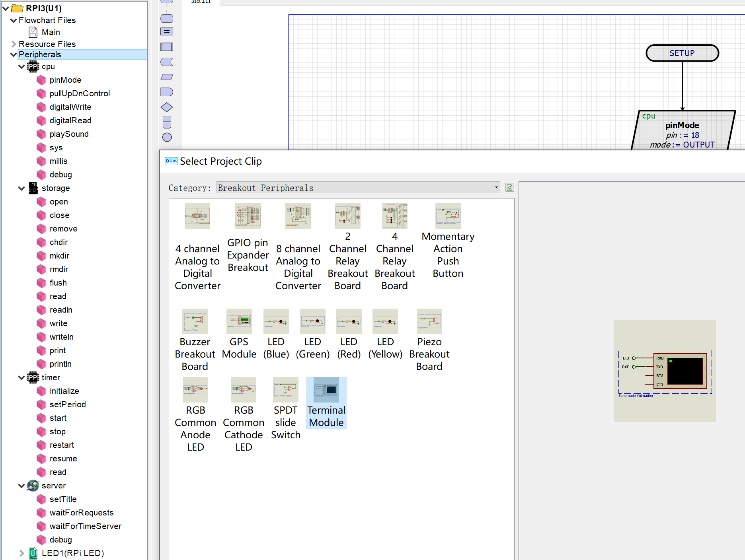
Task: Expand the LED1(RPi LED) node
Action: click(21, 553)
